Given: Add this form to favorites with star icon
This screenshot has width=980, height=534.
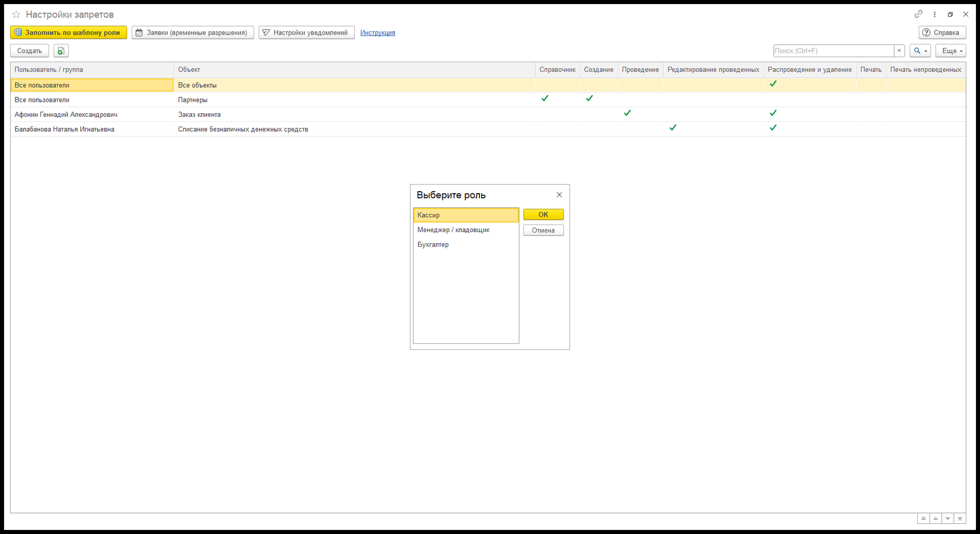Looking at the screenshot, I should pos(16,14).
